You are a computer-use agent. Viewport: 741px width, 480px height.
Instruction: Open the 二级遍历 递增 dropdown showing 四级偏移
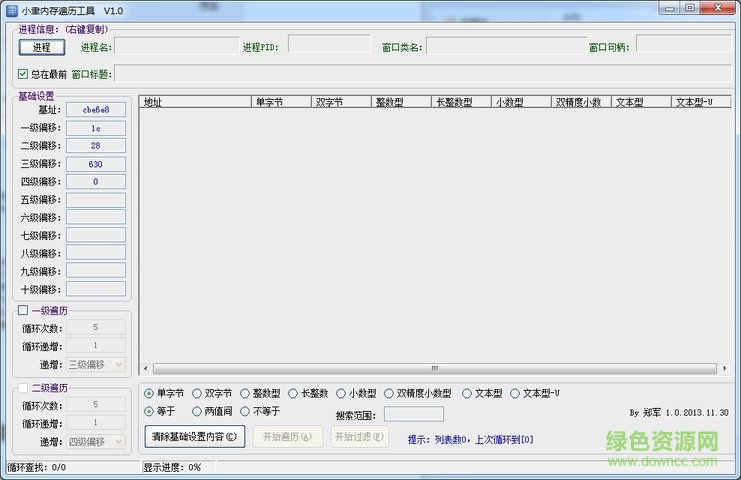click(96, 442)
